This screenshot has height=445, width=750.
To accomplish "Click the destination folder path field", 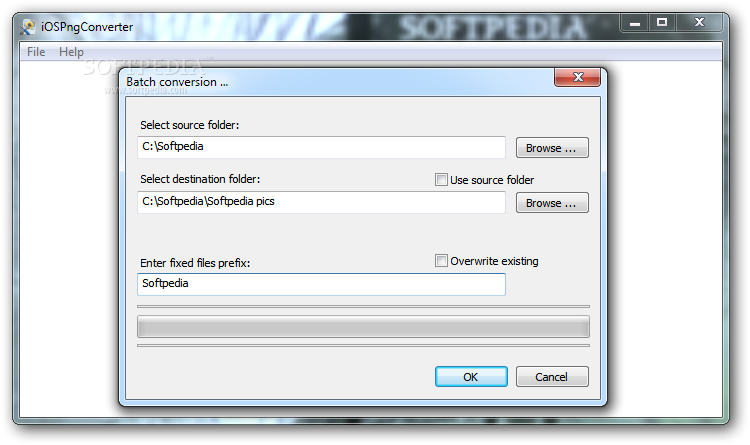I will click(321, 202).
